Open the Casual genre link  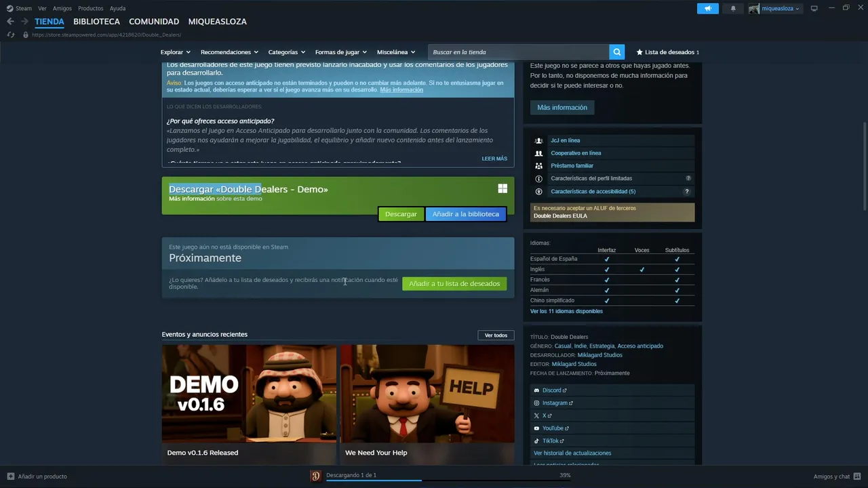tap(563, 346)
